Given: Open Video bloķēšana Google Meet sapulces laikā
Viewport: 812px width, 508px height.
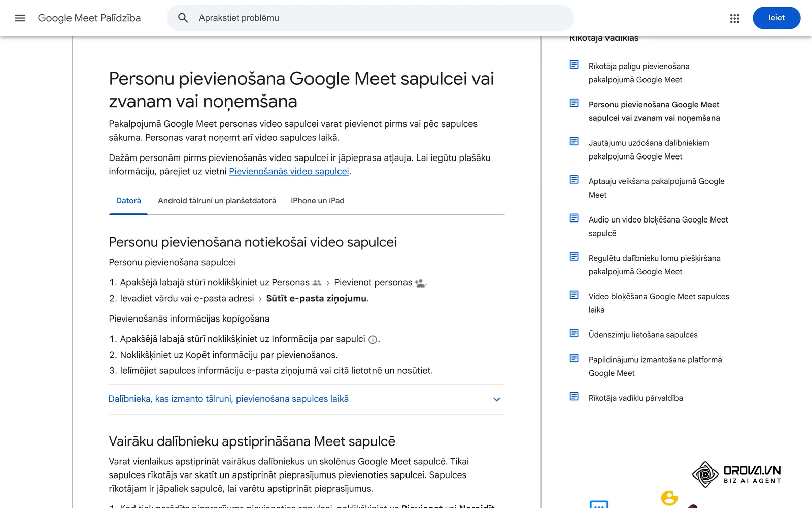Looking at the screenshot, I should pyautogui.click(x=659, y=303).
